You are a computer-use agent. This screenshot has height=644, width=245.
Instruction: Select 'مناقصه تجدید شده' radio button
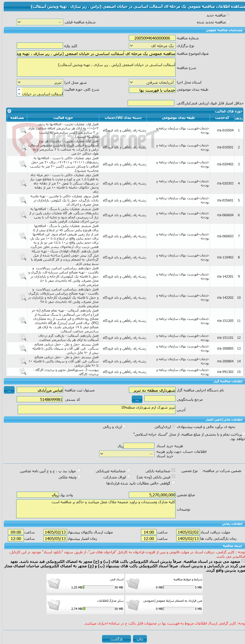click(x=228, y=22)
